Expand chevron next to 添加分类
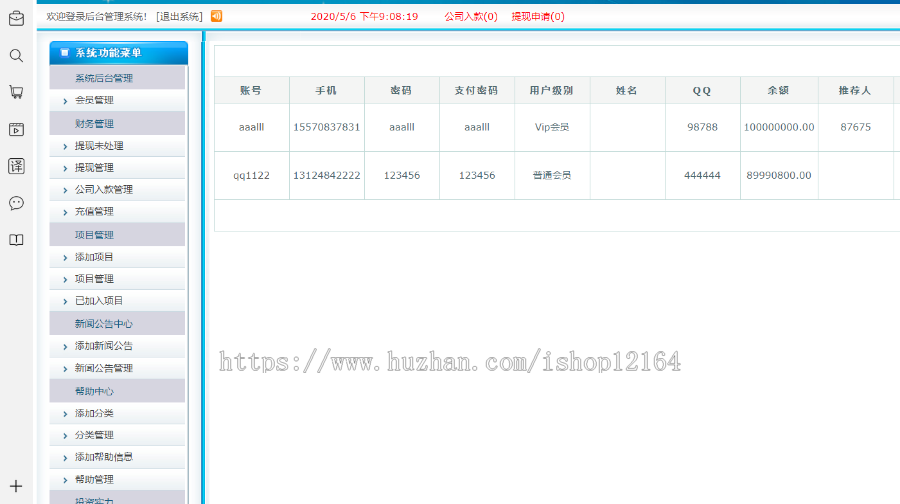The image size is (900, 504). click(x=65, y=414)
